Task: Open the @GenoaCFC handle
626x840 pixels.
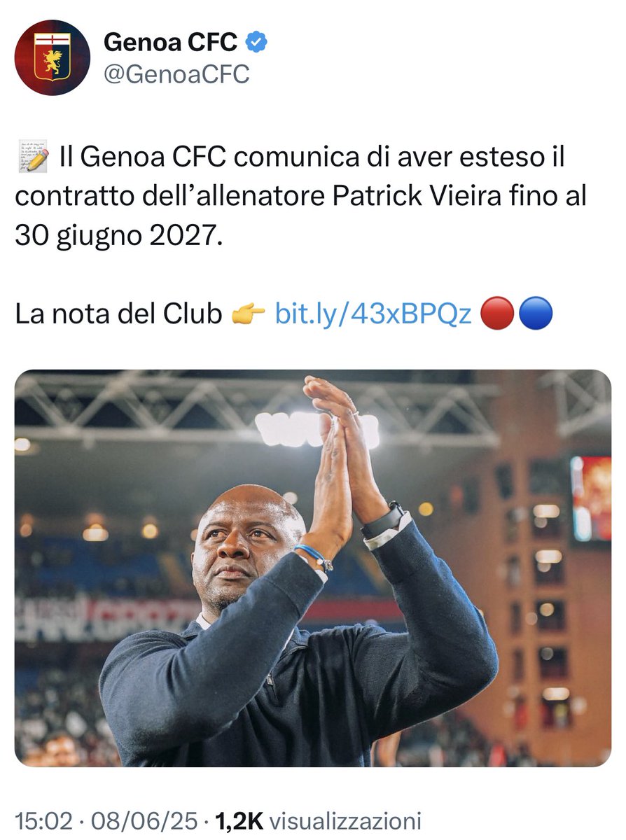Action: click(x=176, y=75)
